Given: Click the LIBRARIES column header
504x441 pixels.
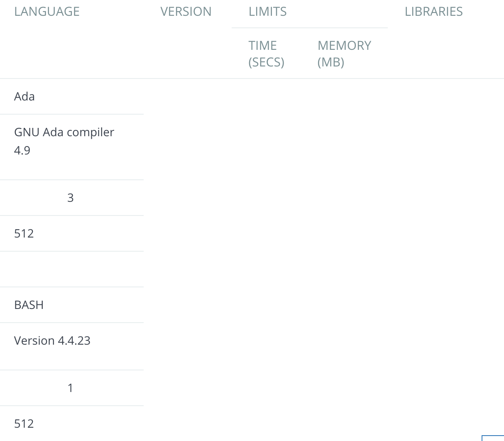Looking at the screenshot, I should 434,12.
